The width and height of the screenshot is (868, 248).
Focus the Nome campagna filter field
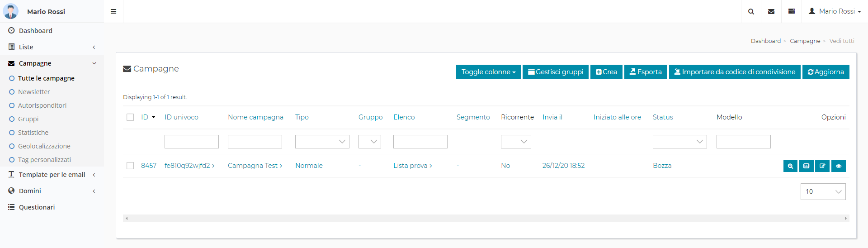255,142
